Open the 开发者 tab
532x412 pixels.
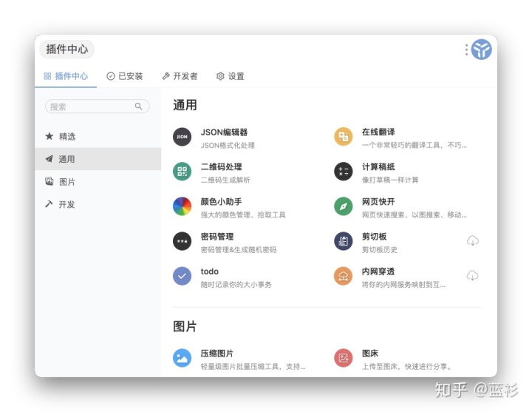click(x=180, y=76)
